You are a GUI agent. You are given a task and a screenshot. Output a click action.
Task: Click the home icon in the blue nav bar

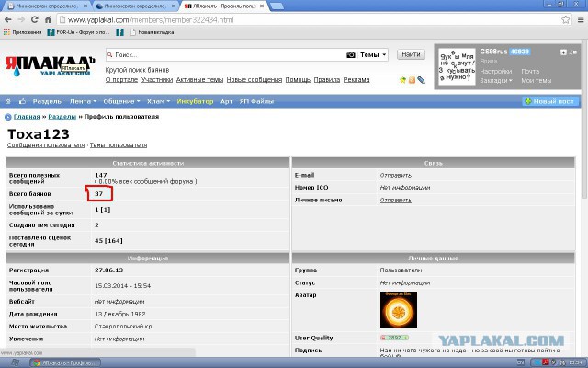[8, 101]
